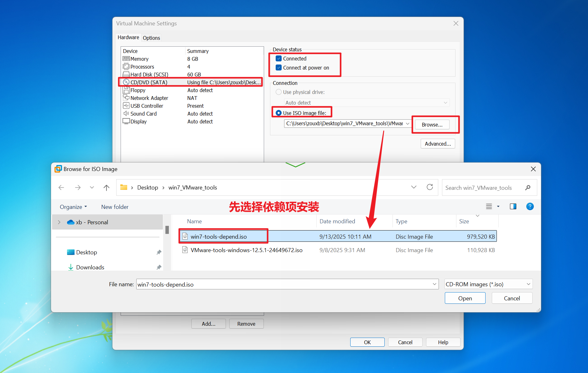Select the Network Adapter icon
The image size is (588, 373).
pyautogui.click(x=127, y=98)
